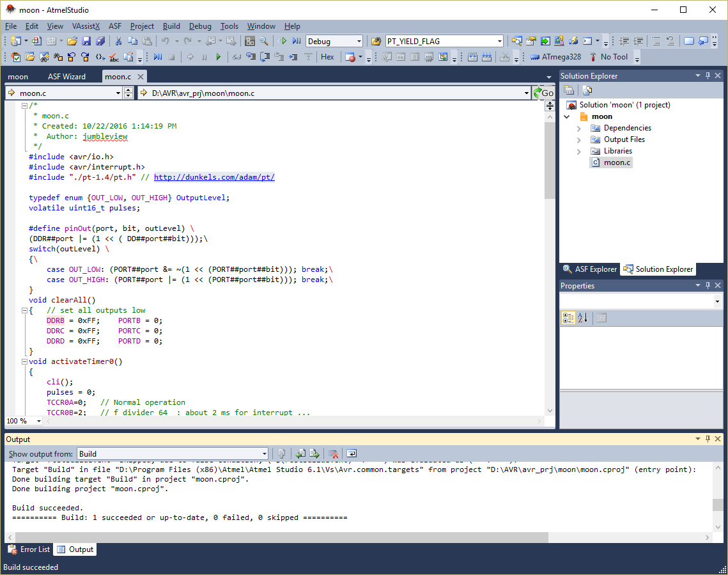The height and width of the screenshot is (575, 728).
Task: Click the editor vertical scrollbar thumb
Action: [550, 161]
